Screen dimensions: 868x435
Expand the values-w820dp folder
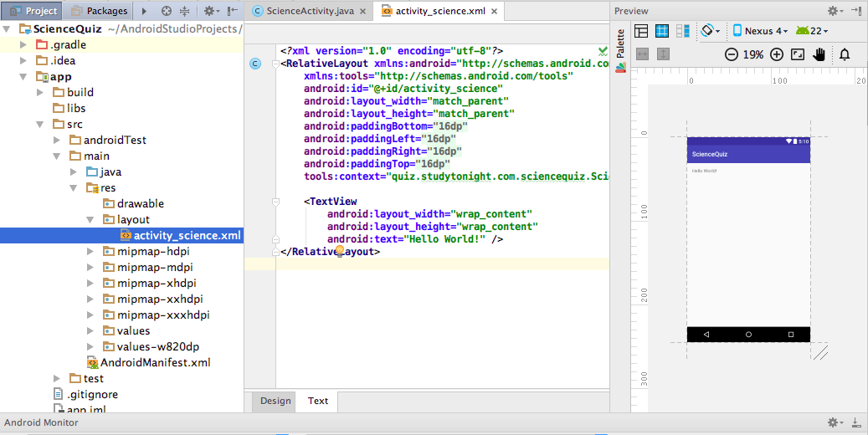(x=90, y=347)
